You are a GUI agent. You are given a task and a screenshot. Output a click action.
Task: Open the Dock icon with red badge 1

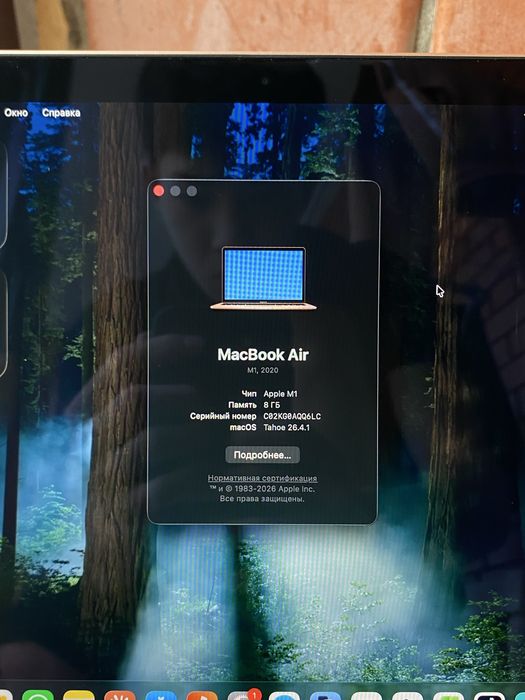coord(243,696)
